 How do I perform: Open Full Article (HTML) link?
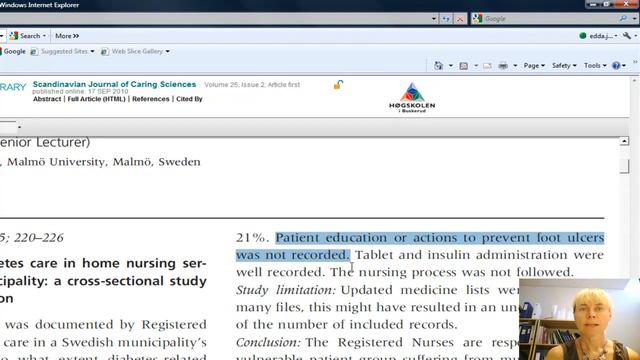pyautogui.click(x=96, y=99)
